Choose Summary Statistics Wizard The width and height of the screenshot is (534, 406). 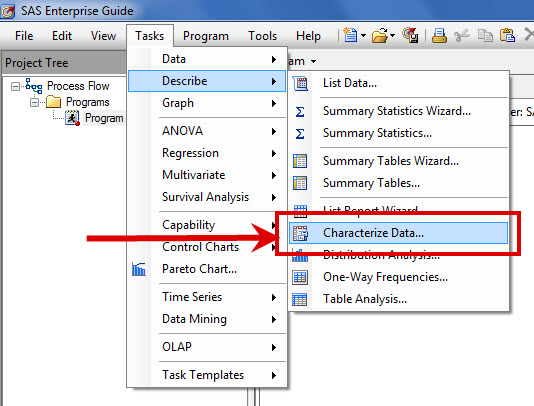coord(398,111)
